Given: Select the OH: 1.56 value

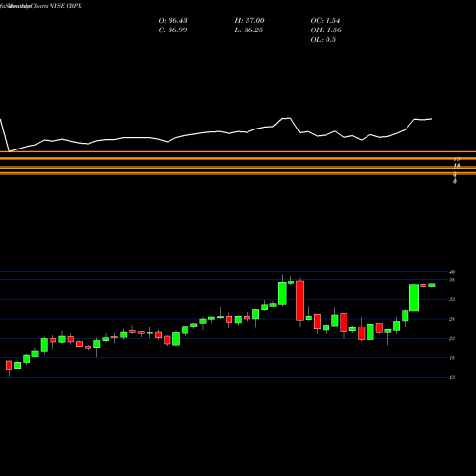Looking at the screenshot, I should [326, 30].
